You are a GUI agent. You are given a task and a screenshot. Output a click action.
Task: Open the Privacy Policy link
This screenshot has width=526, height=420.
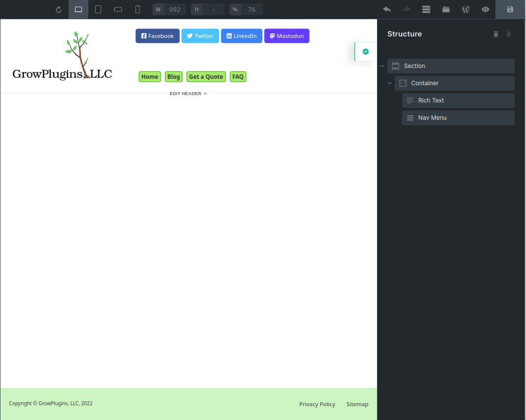[x=317, y=404]
